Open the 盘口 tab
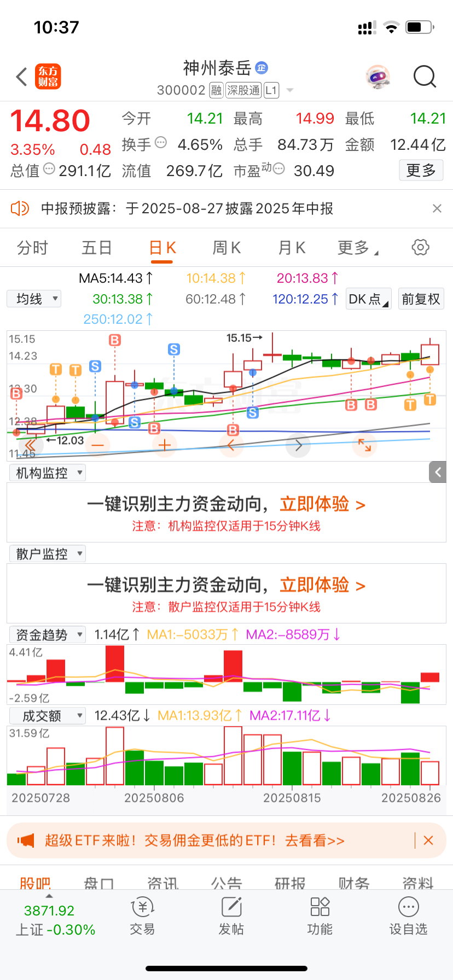453x980 pixels. (x=99, y=883)
